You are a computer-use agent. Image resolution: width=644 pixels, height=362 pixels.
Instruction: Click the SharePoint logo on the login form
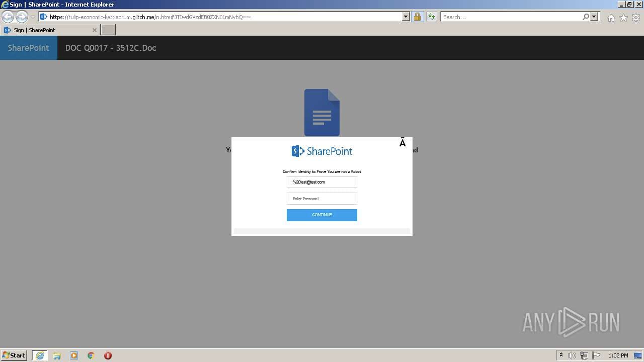pos(321,151)
